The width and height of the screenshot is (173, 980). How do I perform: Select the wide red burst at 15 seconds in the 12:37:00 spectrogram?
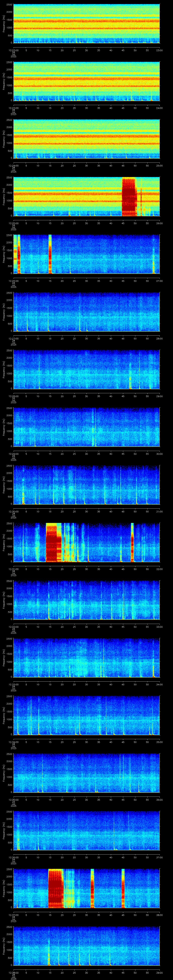tap(56, 888)
